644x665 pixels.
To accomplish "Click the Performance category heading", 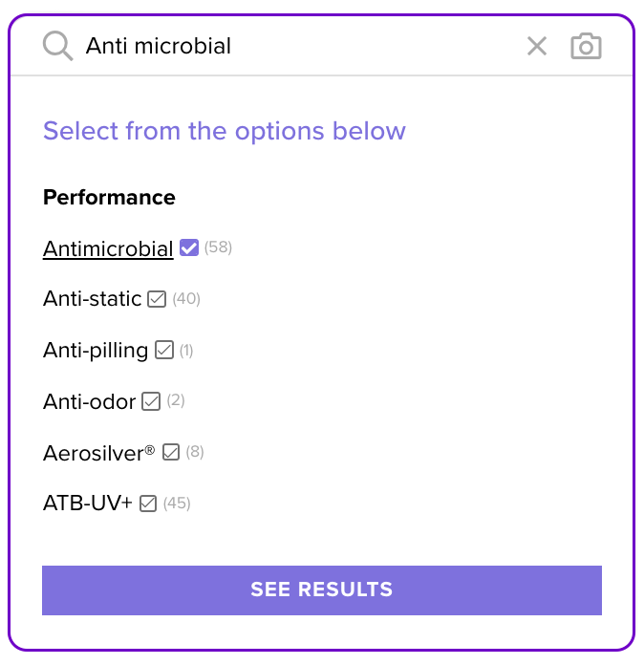I will tap(109, 198).
